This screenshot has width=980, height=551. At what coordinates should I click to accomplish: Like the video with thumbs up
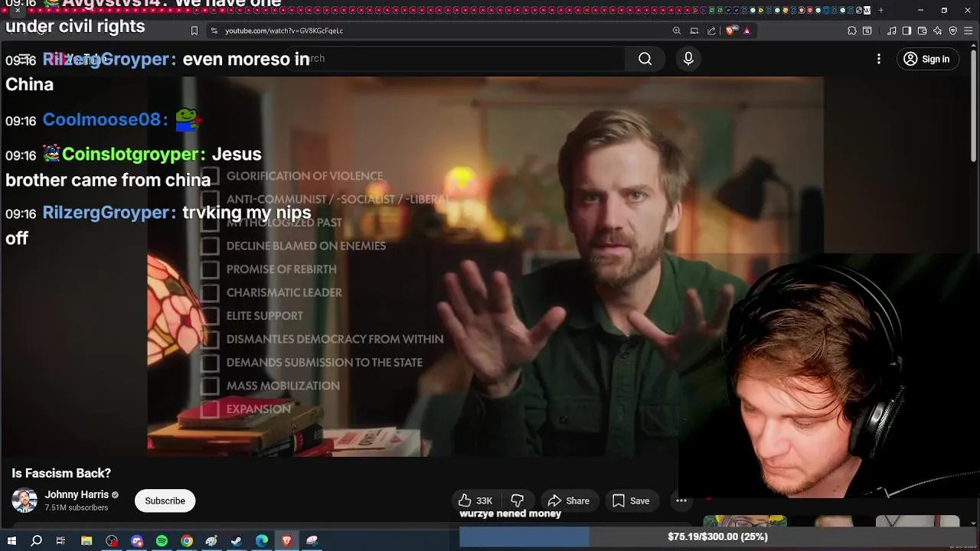(x=475, y=500)
